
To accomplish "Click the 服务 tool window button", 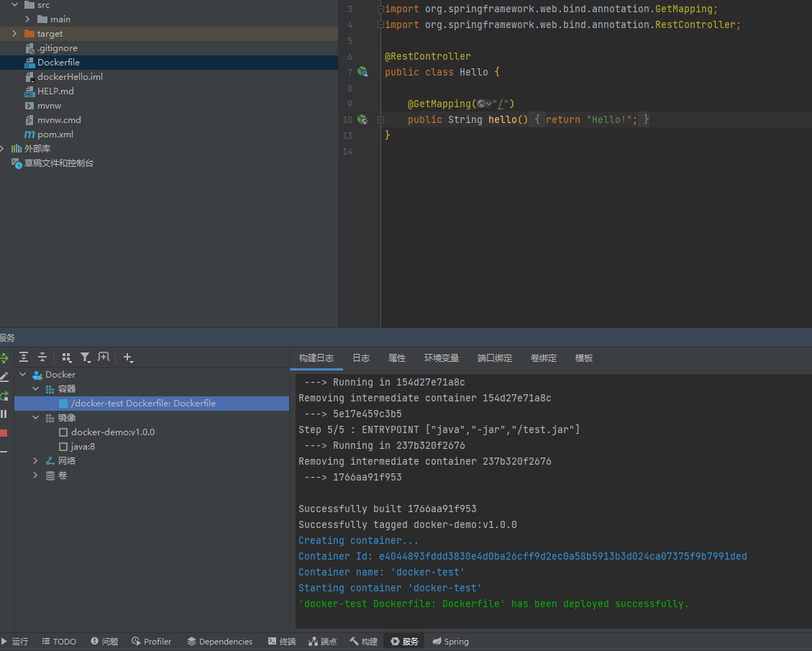I will click(x=404, y=641).
